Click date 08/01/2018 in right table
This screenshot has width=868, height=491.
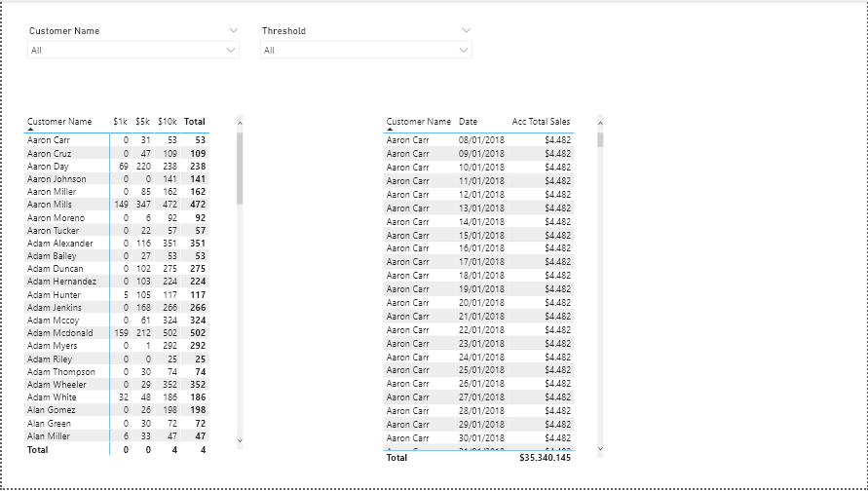click(481, 140)
